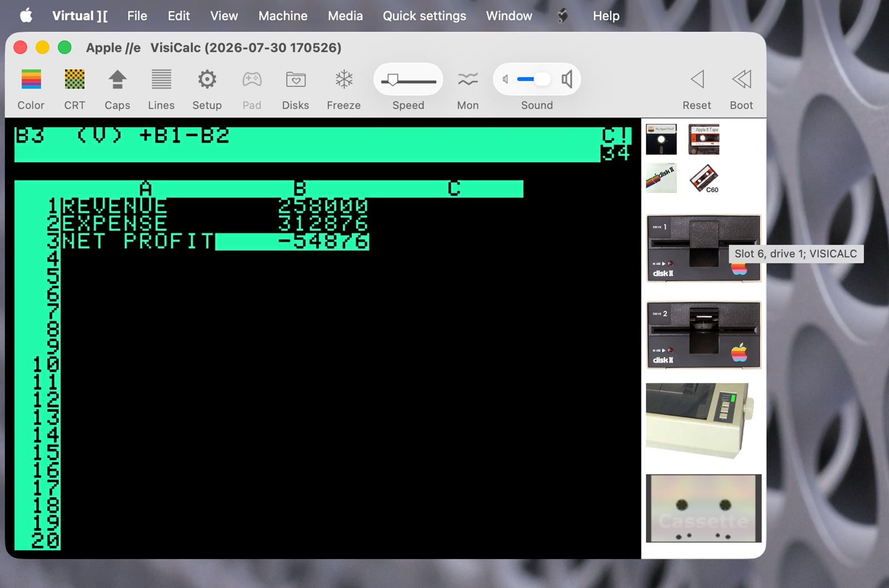Select the Apple II Tape cassette thumbnail
The height and width of the screenshot is (588, 889).
704,139
